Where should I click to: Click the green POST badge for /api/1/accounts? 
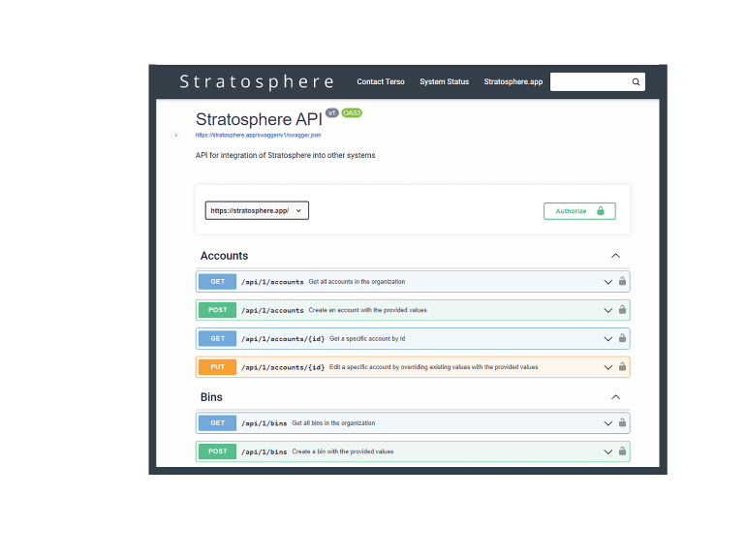coord(217,310)
